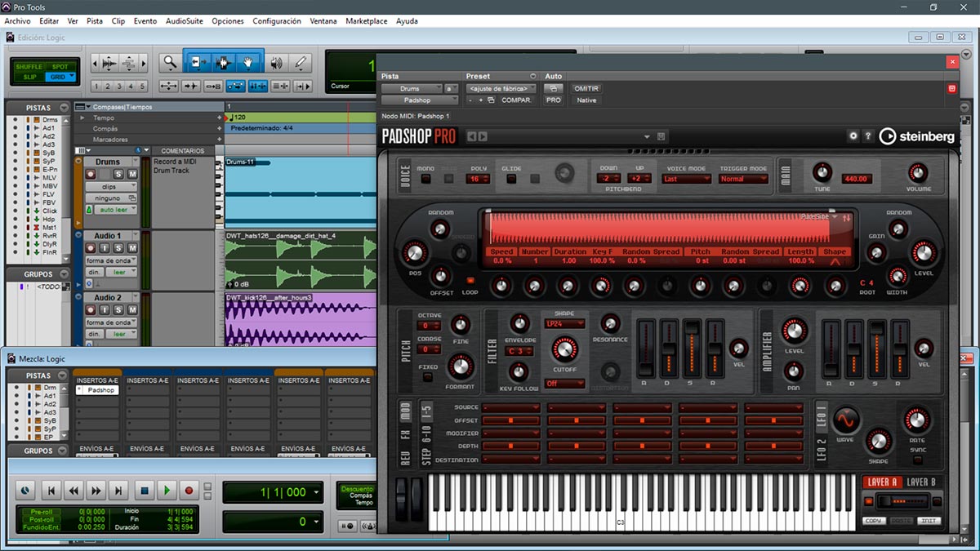Open Padshop settings gear icon
The width and height of the screenshot is (980, 551).
[x=853, y=136]
